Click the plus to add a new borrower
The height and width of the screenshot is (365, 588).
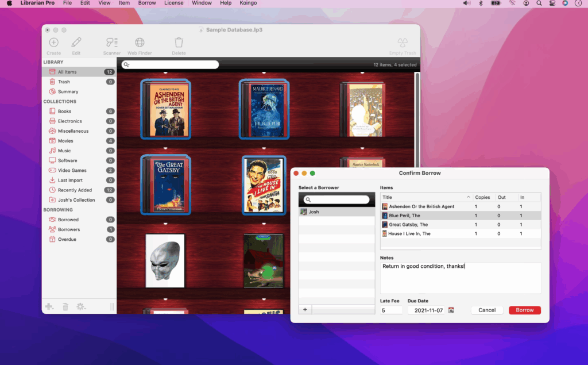(x=305, y=309)
